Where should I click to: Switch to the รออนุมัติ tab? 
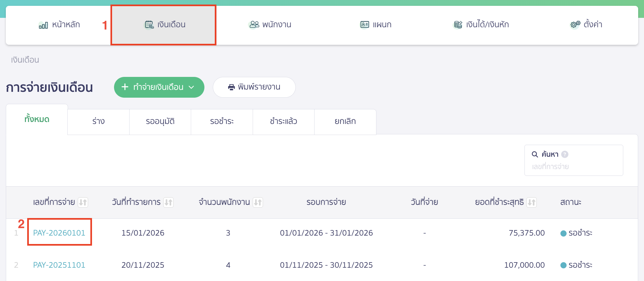pyautogui.click(x=160, y=122)
